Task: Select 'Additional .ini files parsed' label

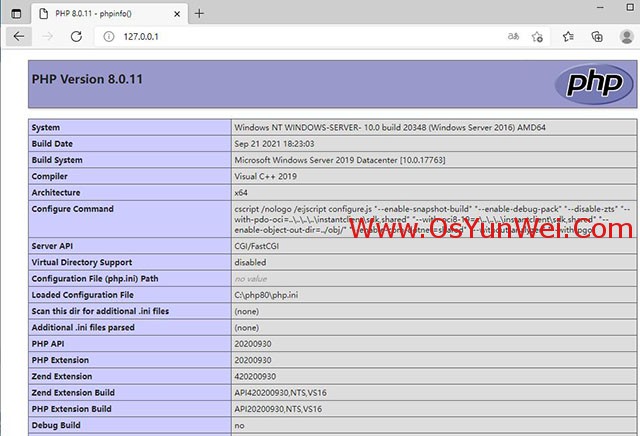Action: coord(83,327)
